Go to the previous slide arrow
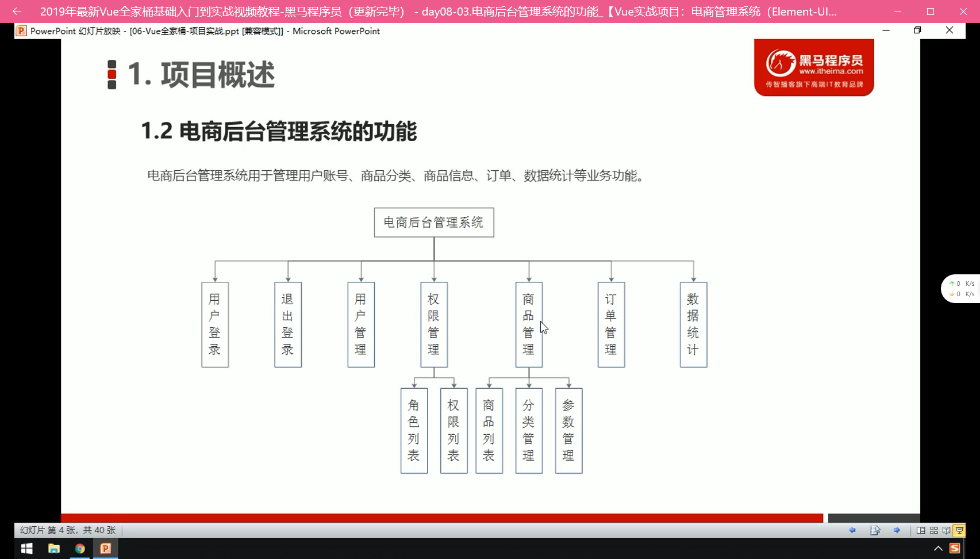 coord(852,530)
